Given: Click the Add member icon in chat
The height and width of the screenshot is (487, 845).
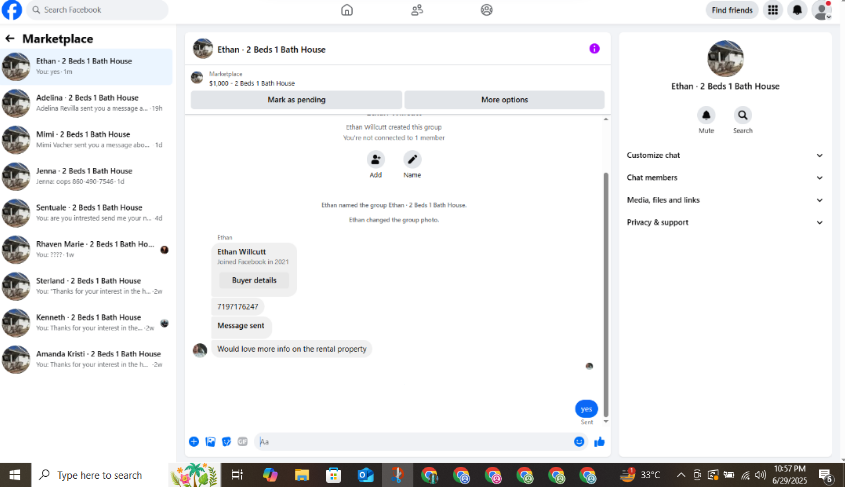Looking at the screenshot, I should click(x=376, y=159).
